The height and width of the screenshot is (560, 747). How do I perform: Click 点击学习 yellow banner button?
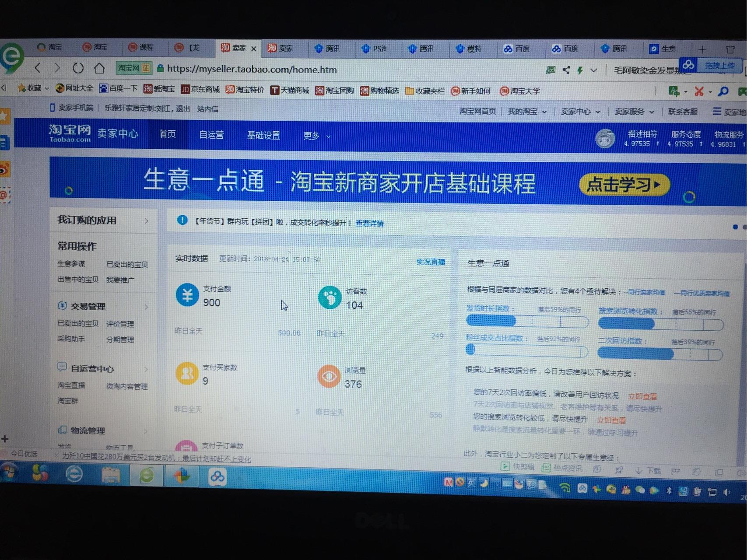pyautogui.click(x=624, y=185)
